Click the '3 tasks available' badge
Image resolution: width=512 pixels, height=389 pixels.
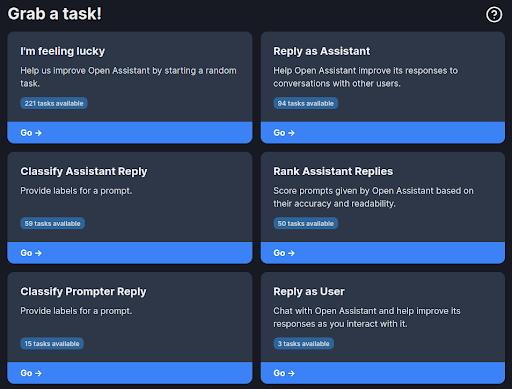tap(304, 343)
